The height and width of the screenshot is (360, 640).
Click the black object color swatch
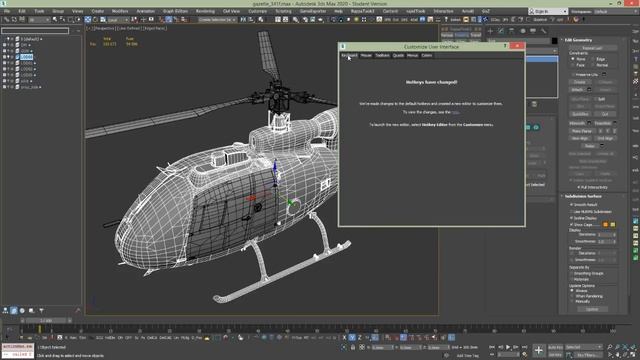(x=554, y=41)
